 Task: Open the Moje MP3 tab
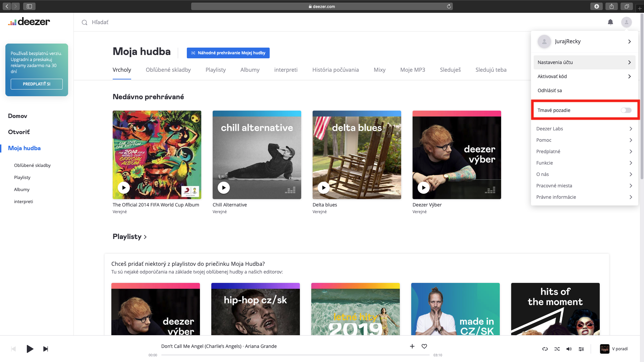[x=413, y=70]
